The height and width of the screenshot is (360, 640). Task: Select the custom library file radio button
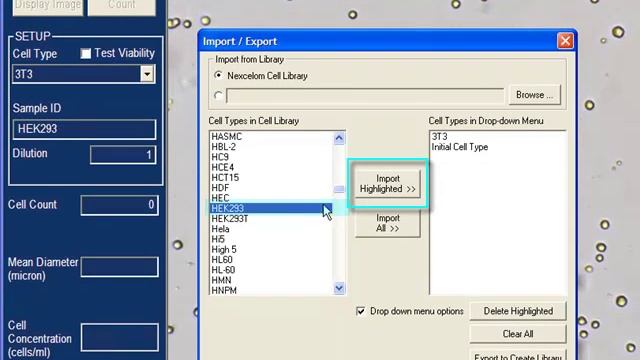pos(218,96)
